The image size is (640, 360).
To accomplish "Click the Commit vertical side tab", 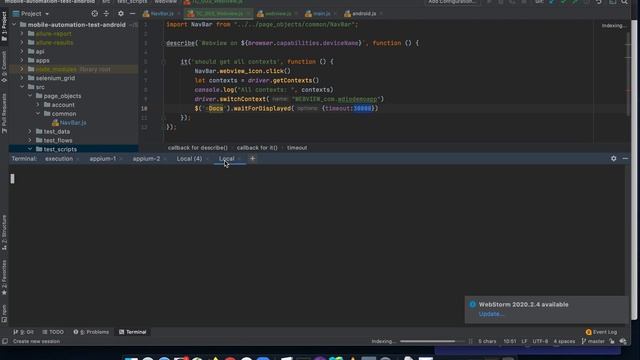I will [x=4, y=66].
